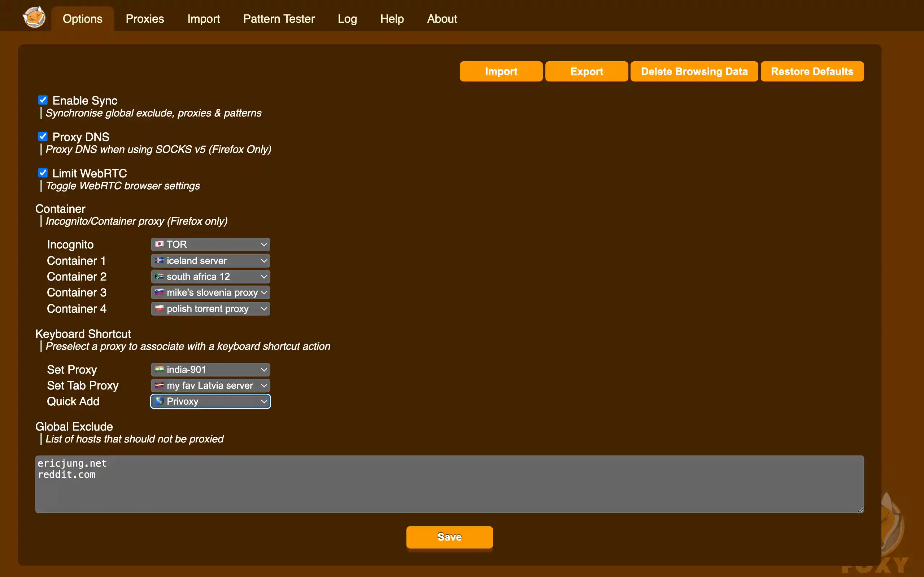Click the Latvia flag icon in the Set Tab Proxy dropdown

(159, 385)
